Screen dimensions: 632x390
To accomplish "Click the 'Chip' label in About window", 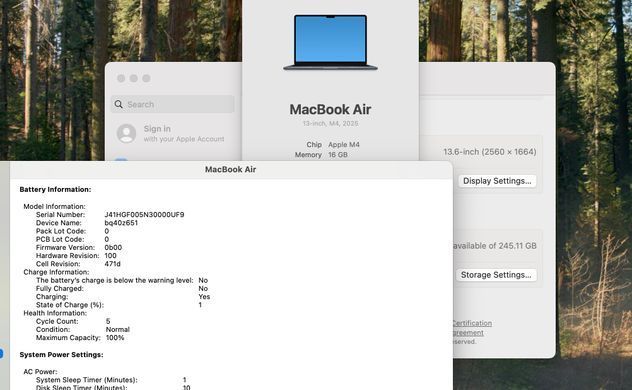I will click(314, 145).
